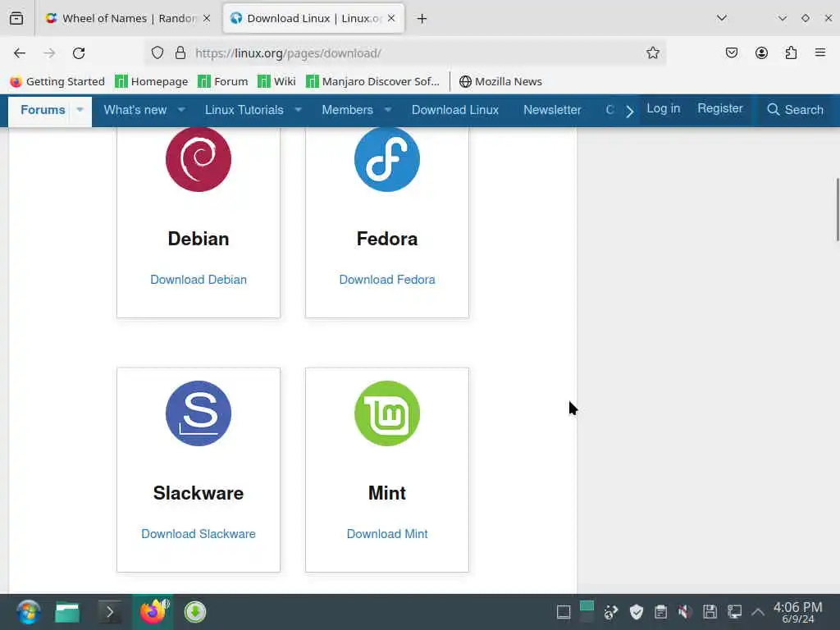Open the Firefox hamburger menu

click(820, 52)
